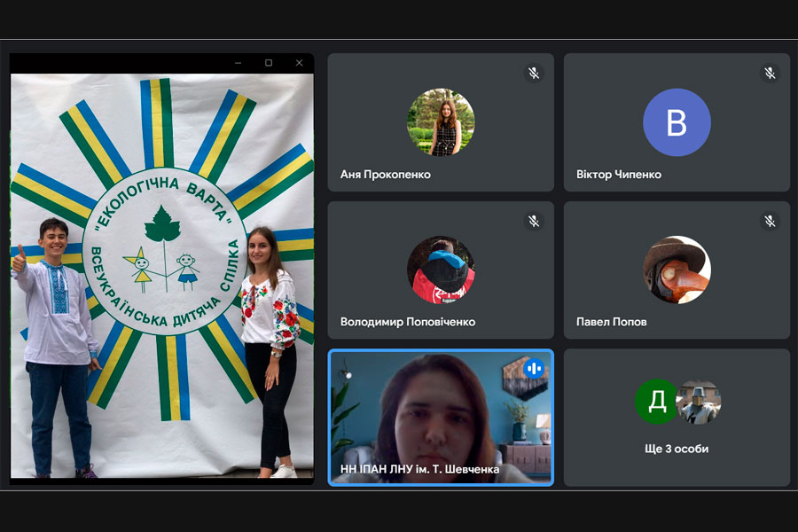The width and height of the screenshot is (798, 532).
Task: Click the shared "Екологічна варта" presentation image
Action: click(161, 275)
